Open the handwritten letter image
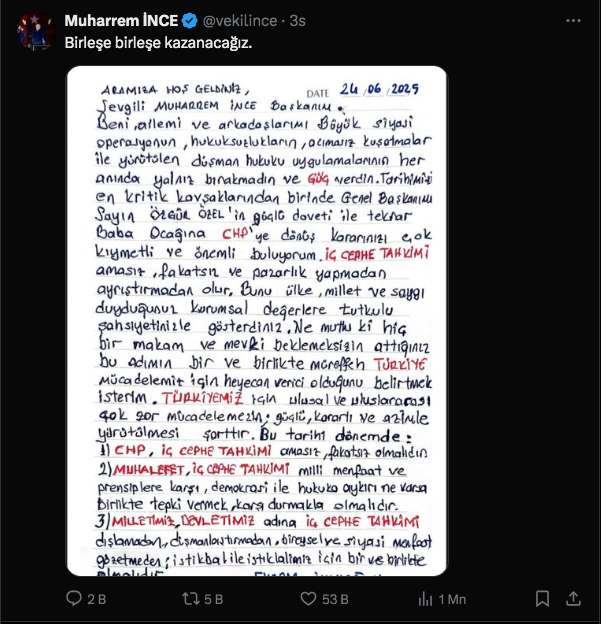This screenshot has height=624, width=601. tap(257, 321)
